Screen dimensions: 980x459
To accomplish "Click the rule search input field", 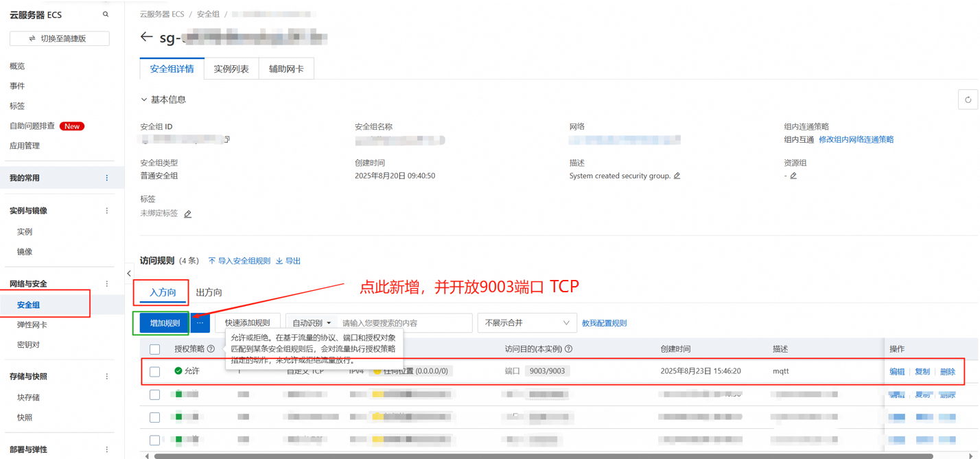I will (405, 322).
